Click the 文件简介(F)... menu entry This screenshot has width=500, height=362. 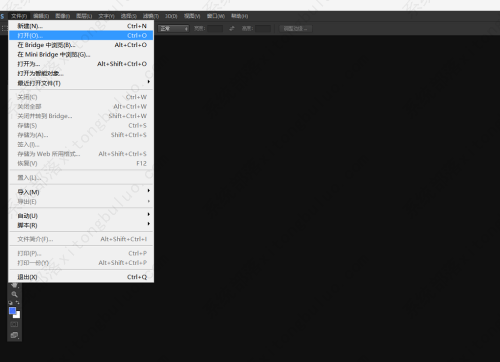click(x=81, y=239)
